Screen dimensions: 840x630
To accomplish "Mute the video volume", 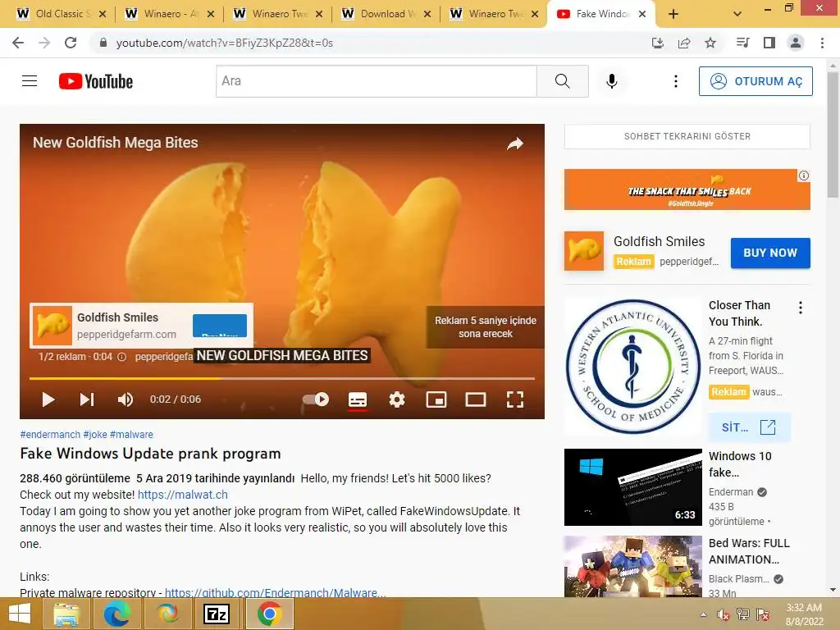I will (x=126, y=399).
